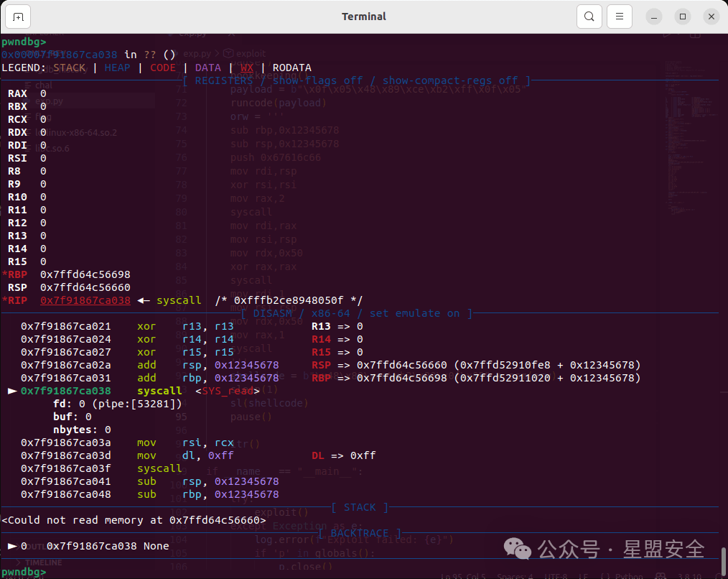Click the current syscall instruction arrow

pyautogui.click(x=12, y=391)
